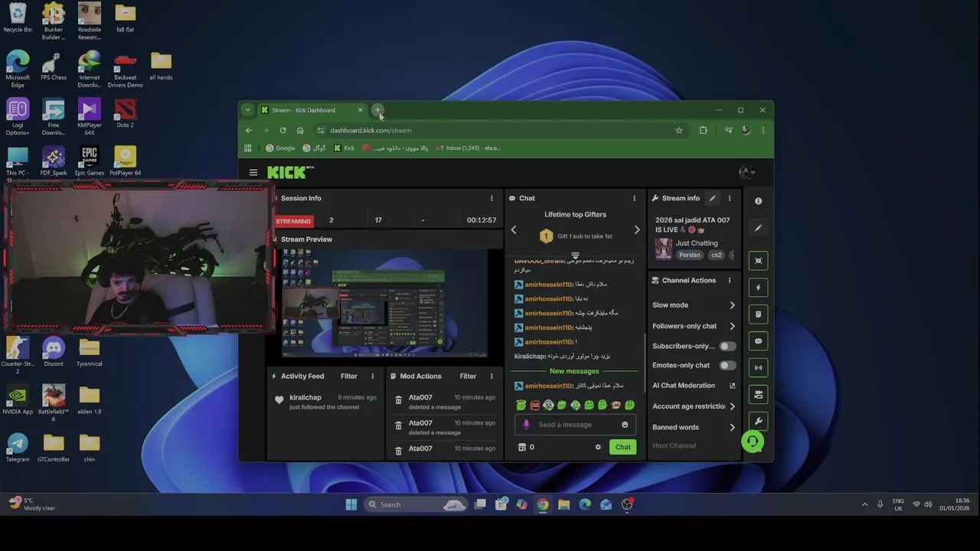980x551 pixels.
Task: Open the Google bookmark
Action: (x=280, y=148)
